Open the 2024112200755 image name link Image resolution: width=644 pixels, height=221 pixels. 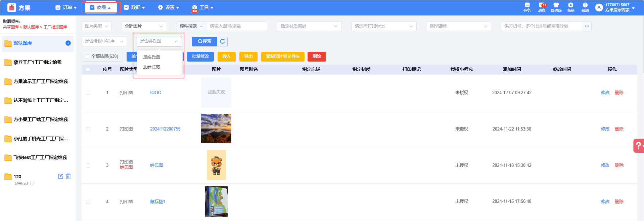point(165,129)
